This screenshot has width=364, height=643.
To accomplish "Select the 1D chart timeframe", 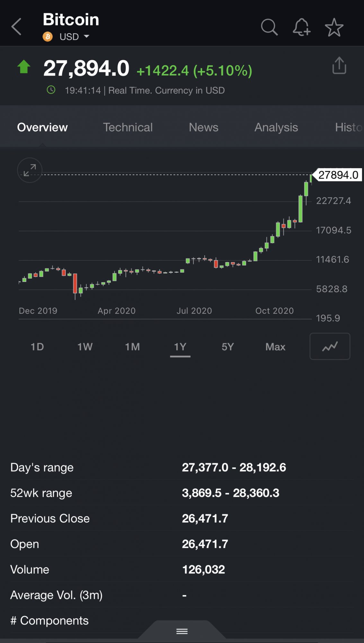I will tap(37, 347).
